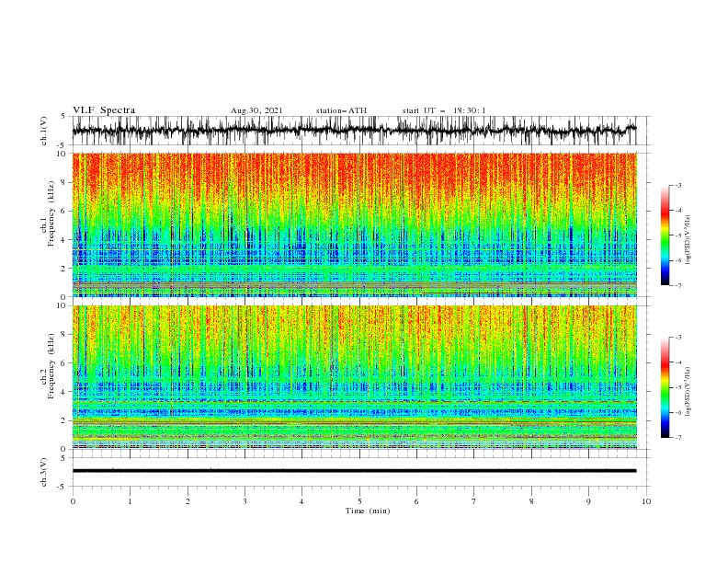
Task: Click the ch.3 flat black signal trace
Action: pos(354,471)
